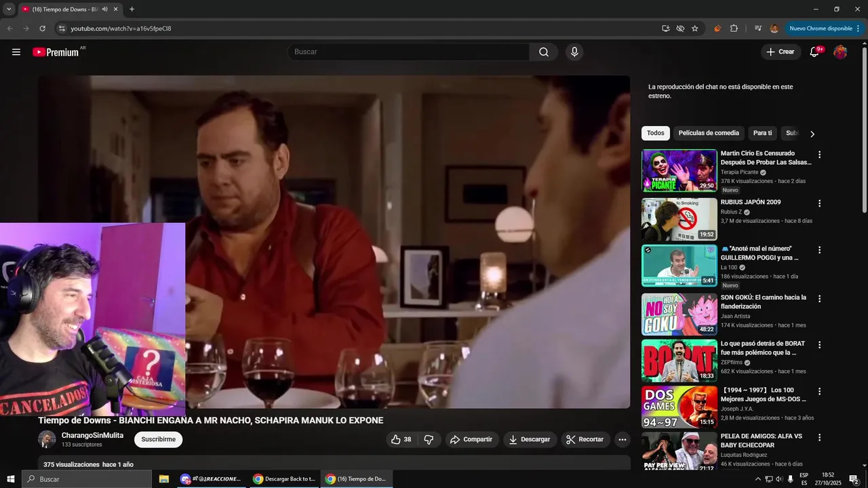Click the Suscribirme button
868x488 pixels.
[x=158, y=439]
